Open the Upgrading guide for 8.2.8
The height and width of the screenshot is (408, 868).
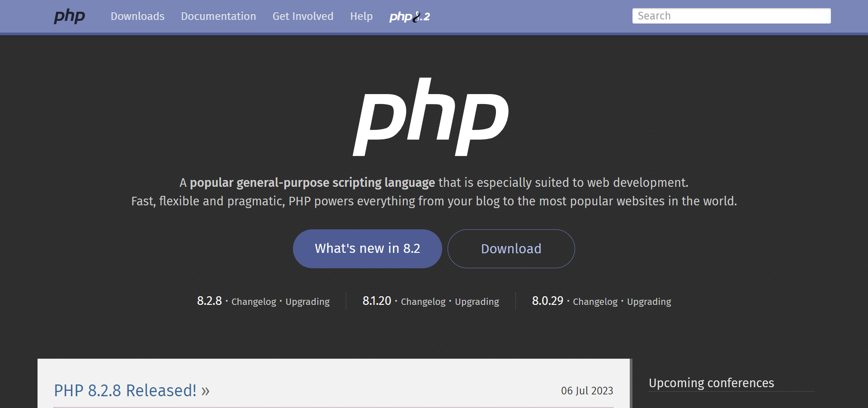click(x=307, y=302)
